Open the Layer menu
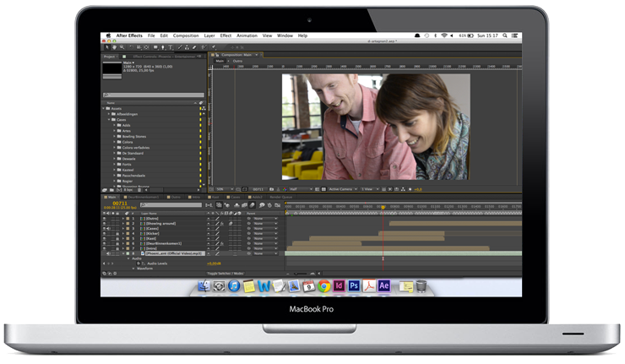 point(209,35)
